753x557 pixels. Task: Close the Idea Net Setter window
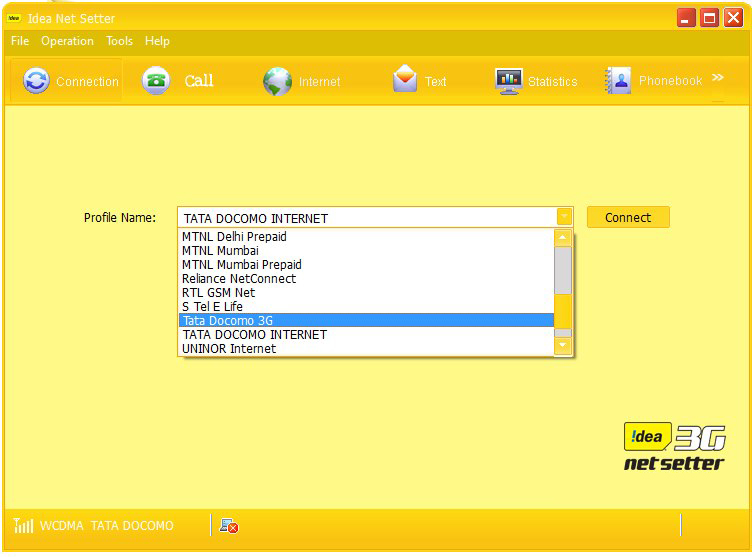point(733,18)
